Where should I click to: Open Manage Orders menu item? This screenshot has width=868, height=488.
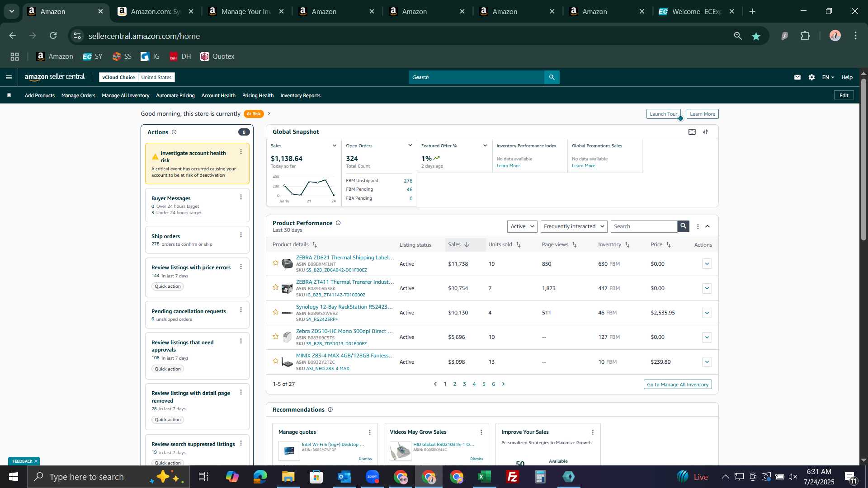point(78,95)
